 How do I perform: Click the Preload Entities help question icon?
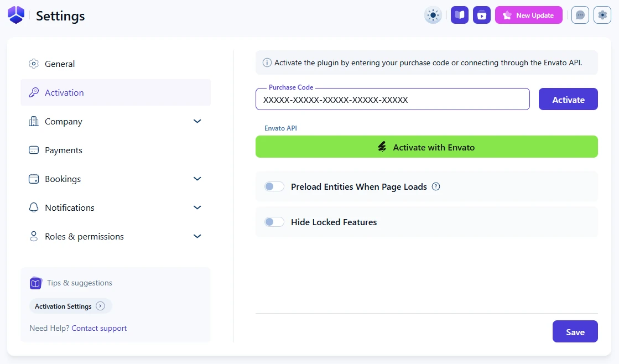436,186
